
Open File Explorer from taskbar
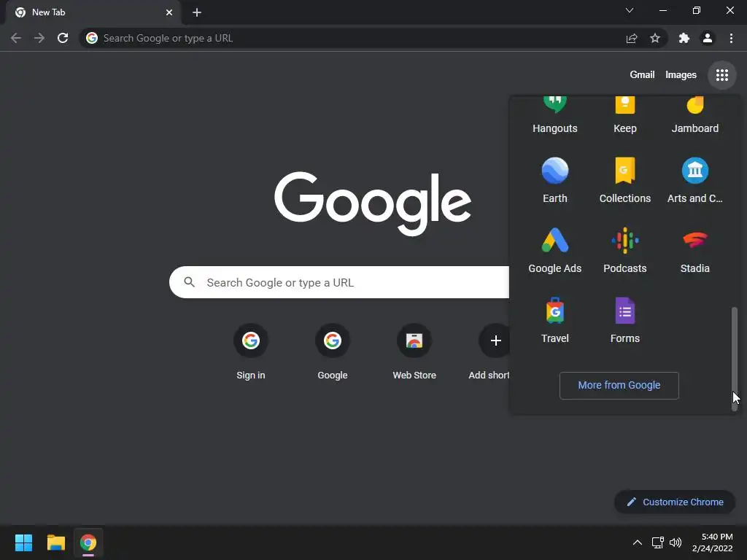point(55,542)
